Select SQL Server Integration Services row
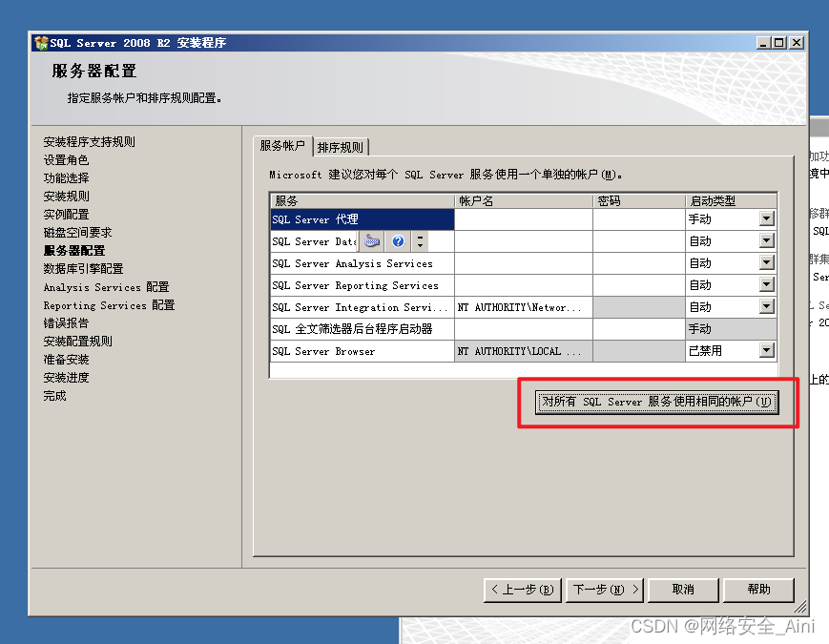The height and width of the screenshot is (644, 829). (363, 307)
